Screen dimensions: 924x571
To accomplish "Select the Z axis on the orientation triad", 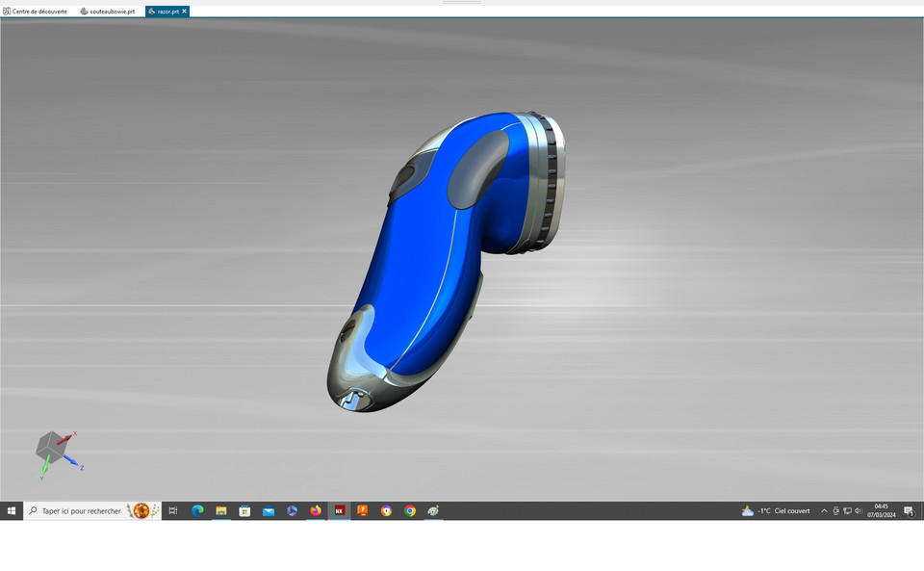I will (x=72, y=461).
